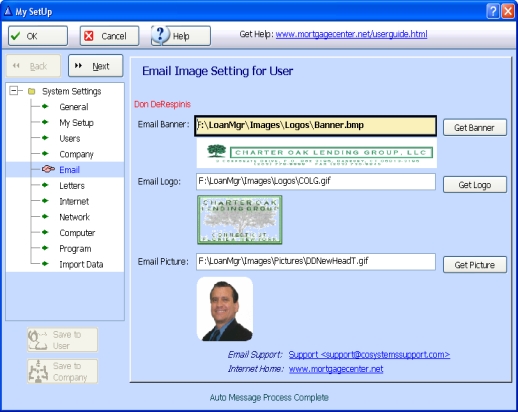The image size is (518, 412).
Task: Click the support email address link
Action: pos(369,354)
